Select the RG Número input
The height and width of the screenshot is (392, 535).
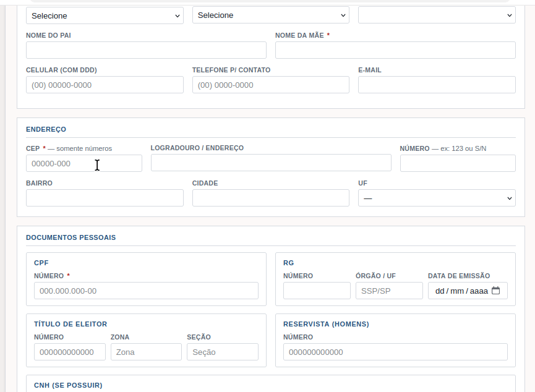(317, 291)
